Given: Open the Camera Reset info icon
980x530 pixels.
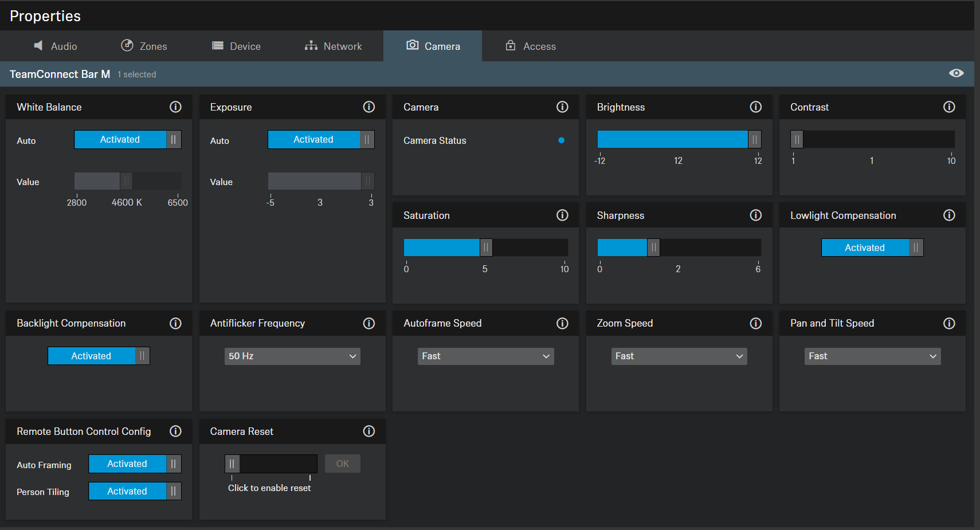Looking at the screenshot, I should (369, 431).
